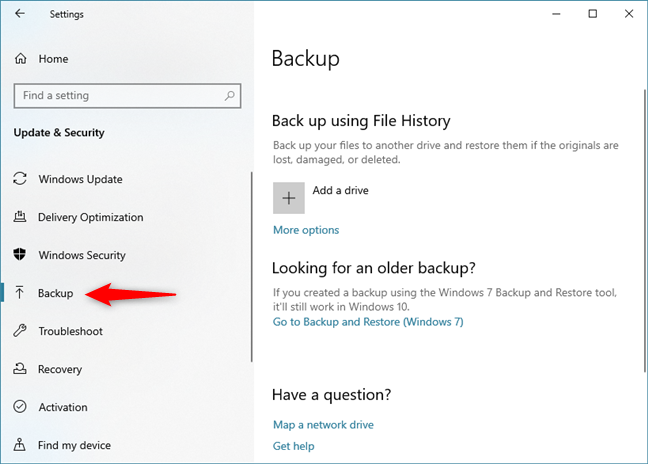Select Delivery Optimization in sidebar
The width and height of the screenshot is (648, 464).
(91, 217)
